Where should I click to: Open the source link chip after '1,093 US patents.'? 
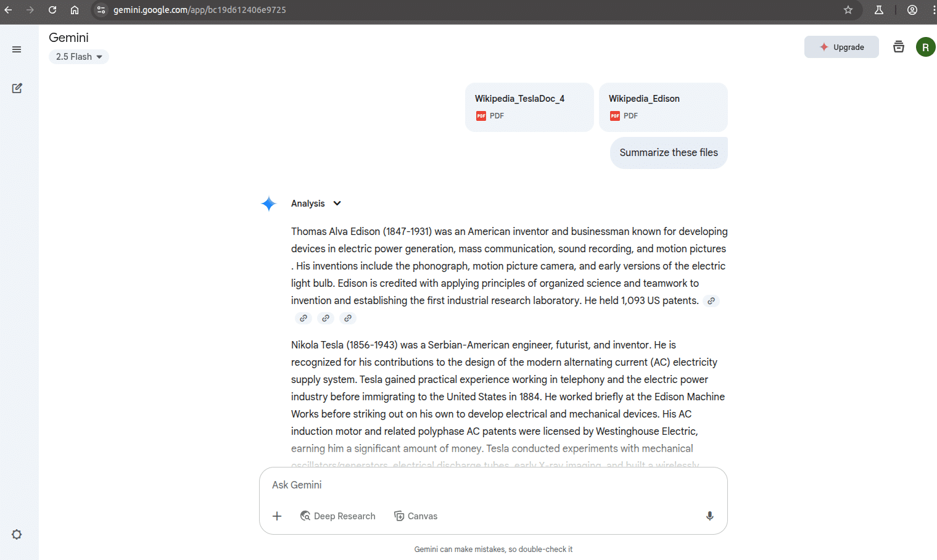tap(711, 301)
